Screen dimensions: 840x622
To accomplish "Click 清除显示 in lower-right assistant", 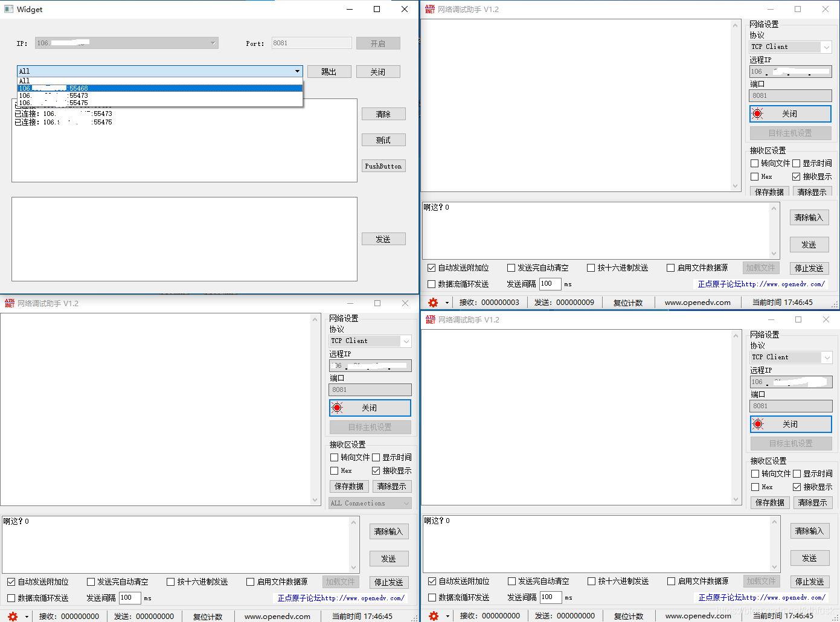I will tap(813, 502).
